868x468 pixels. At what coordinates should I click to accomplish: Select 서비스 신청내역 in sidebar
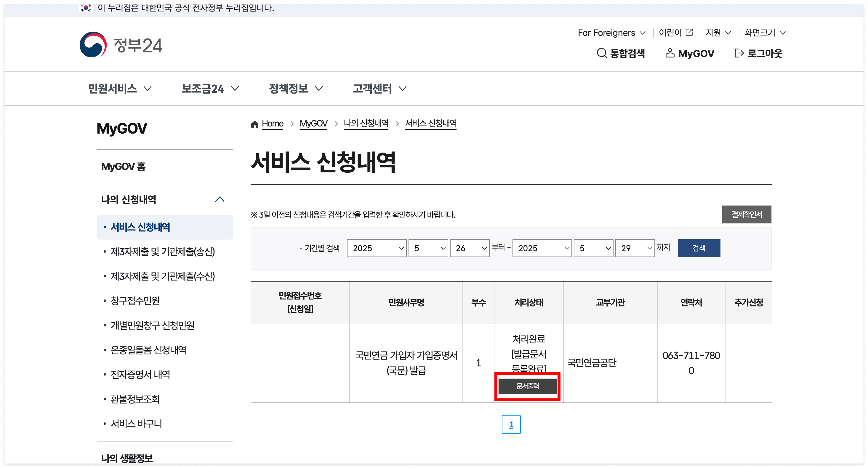164,227
